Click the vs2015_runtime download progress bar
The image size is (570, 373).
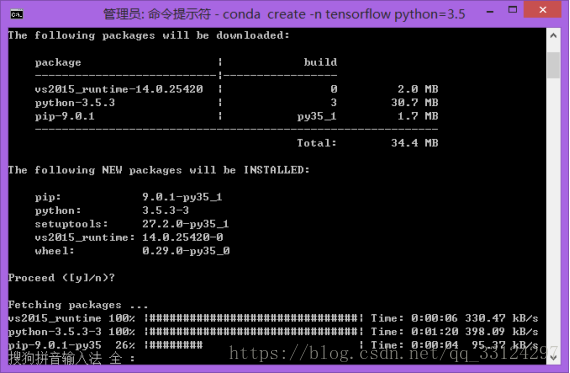pyautogui.click(x=254, y=318)
